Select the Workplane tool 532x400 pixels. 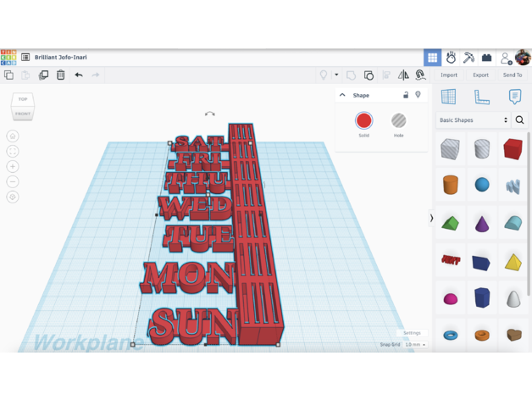449,97
